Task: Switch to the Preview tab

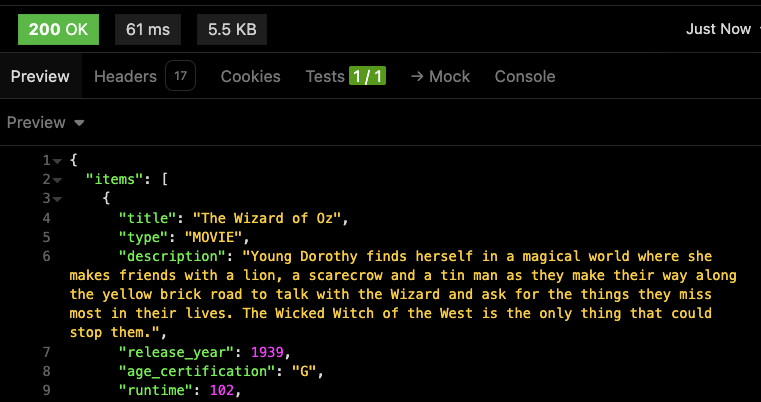Action: click(40, 76)
